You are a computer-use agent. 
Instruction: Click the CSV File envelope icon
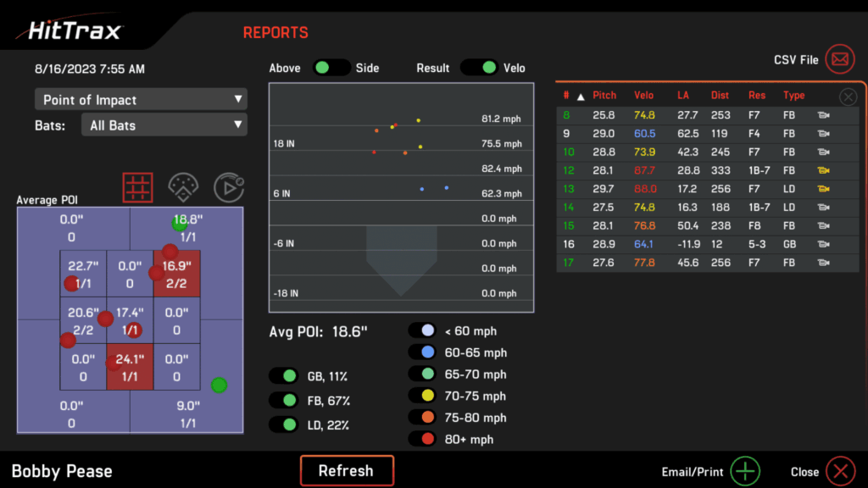840,59
